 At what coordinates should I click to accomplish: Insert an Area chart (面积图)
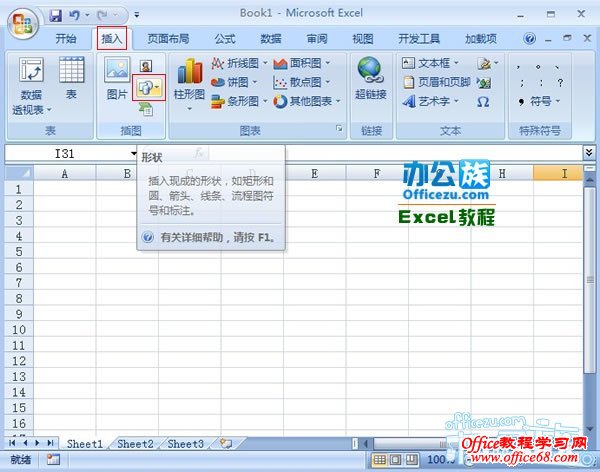(x=302, y=63)
